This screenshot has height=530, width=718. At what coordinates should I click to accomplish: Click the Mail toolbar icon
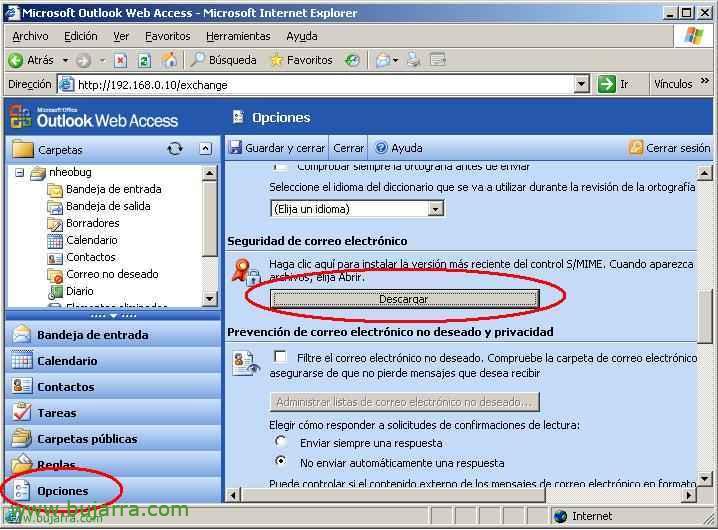pos(383,60)
